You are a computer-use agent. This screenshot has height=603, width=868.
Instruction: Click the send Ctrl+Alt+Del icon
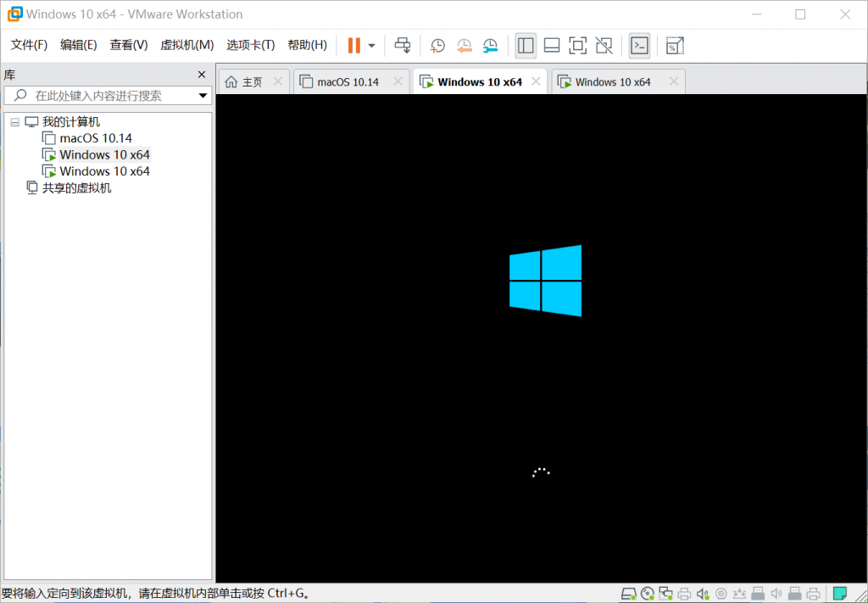[x=403, y=45]
